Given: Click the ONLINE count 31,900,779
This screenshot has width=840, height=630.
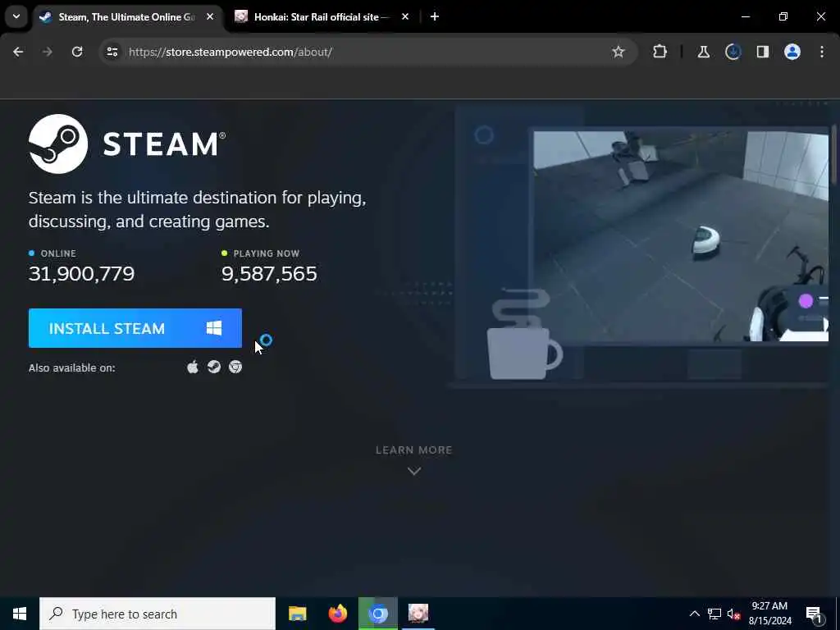Looking at the screenshot, I should pyautogui.click(x=81, y=274).
